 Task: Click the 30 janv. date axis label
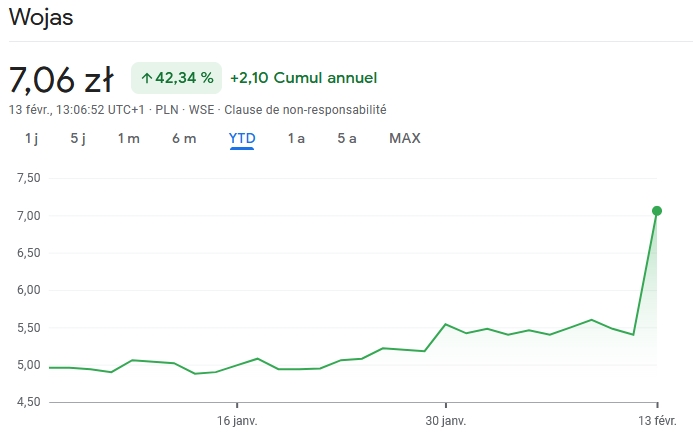tap(446, 421)
